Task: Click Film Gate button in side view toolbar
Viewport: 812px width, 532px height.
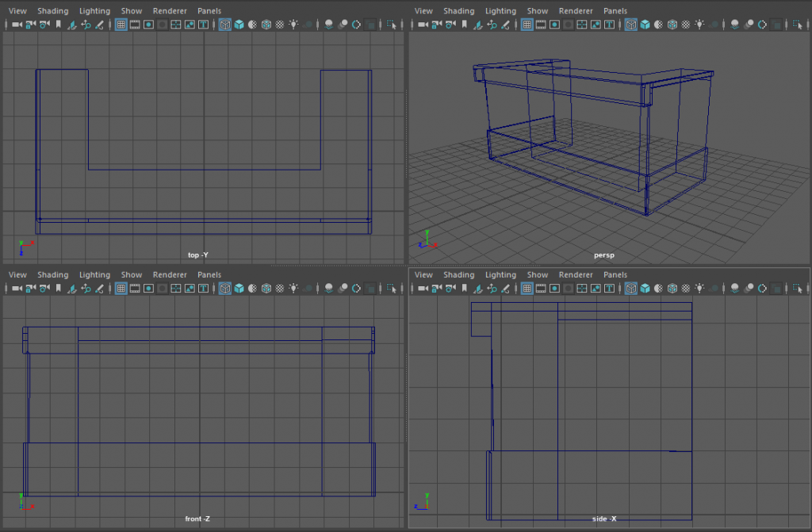Action: (541, 289)
